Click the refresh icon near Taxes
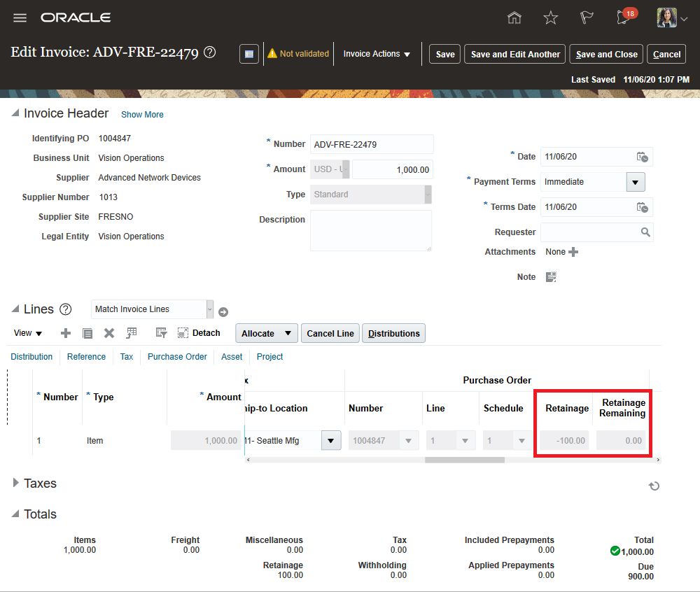The height and width of the screenshot is (592, 700). click(x=654, y=486)
